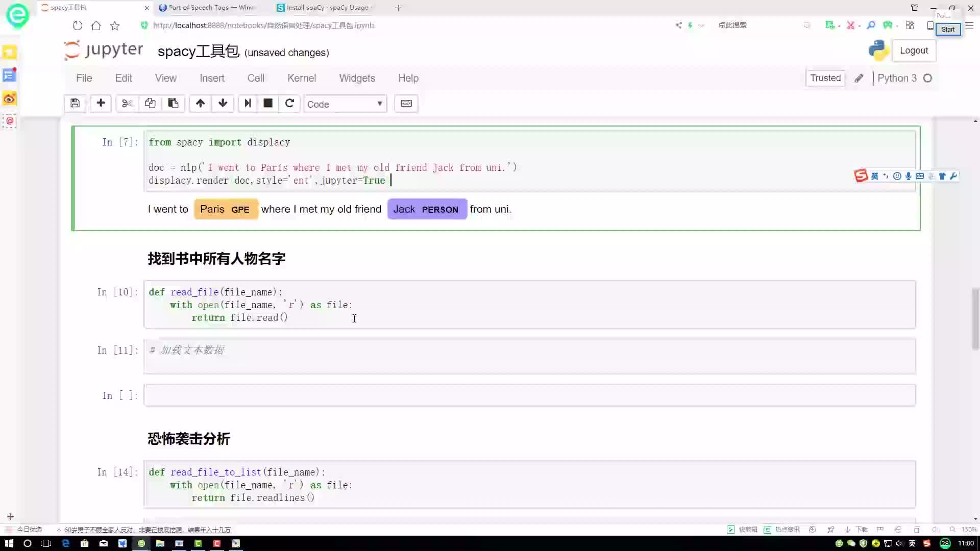Screen dimensions: 980x551
Task: Click Python 3 kernel status indicator
Action: tap(927, 78)
